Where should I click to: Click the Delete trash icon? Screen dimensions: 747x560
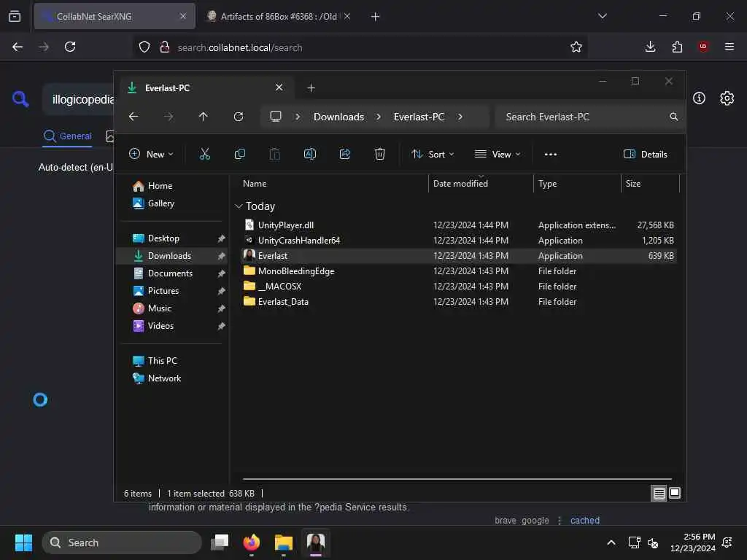[379, 154]
